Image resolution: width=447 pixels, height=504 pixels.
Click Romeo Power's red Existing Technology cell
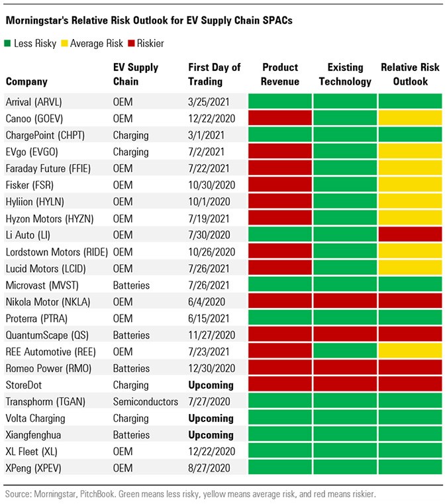tap(345, 368)
